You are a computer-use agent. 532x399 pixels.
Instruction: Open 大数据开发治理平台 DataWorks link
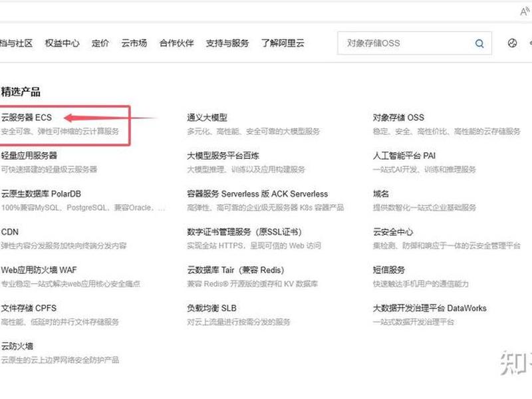point(430,308)
